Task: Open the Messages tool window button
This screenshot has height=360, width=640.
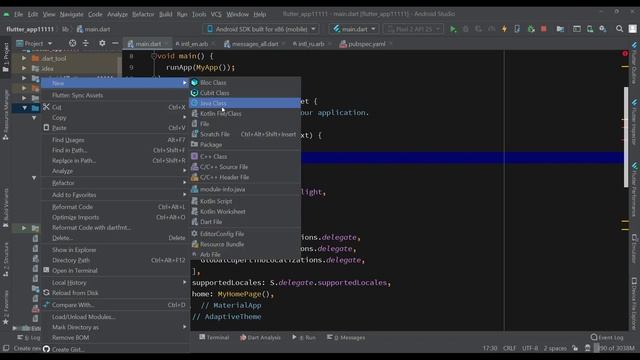Action: [x=346, y=338]
